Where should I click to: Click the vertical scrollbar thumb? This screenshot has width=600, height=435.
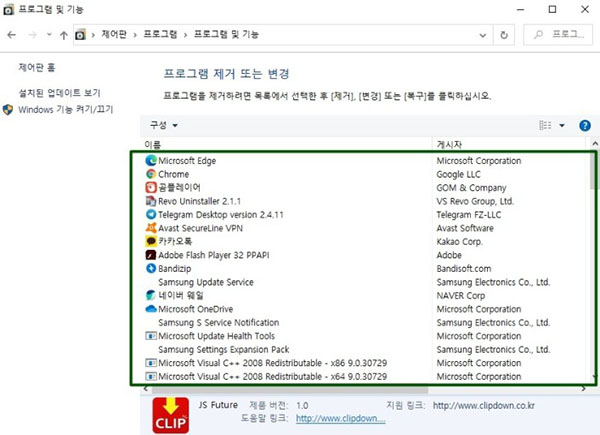tap(594, 171)
